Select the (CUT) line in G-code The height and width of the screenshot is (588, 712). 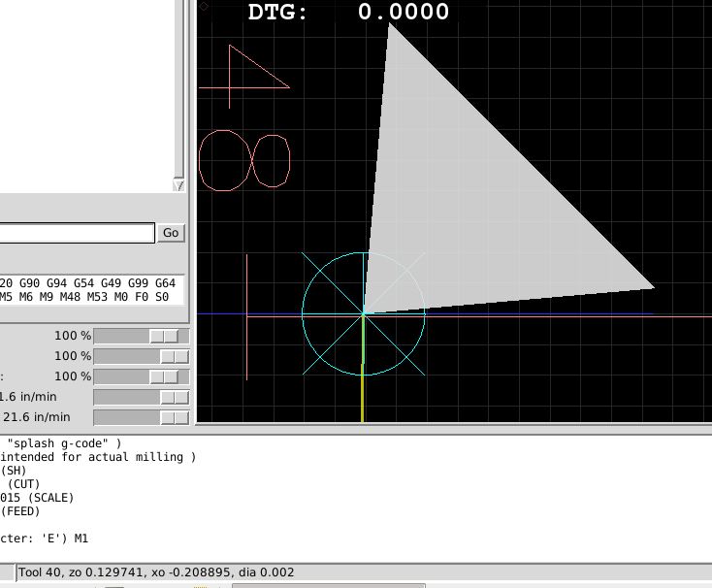click(x=23, y=484)
